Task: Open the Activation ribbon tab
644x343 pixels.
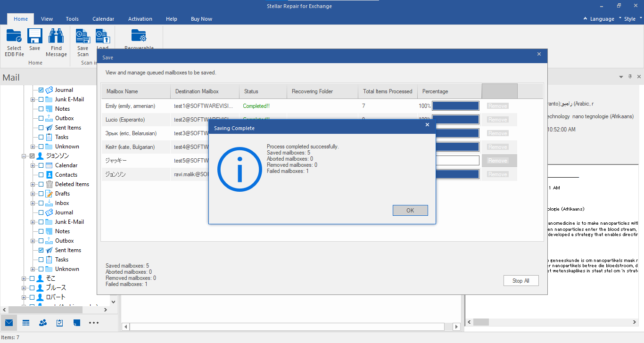Action: [140, 19]
